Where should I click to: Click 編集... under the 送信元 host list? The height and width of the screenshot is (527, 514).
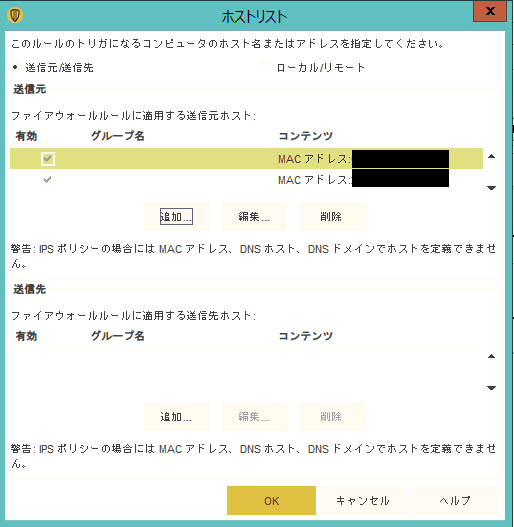[x=254, y=216]
